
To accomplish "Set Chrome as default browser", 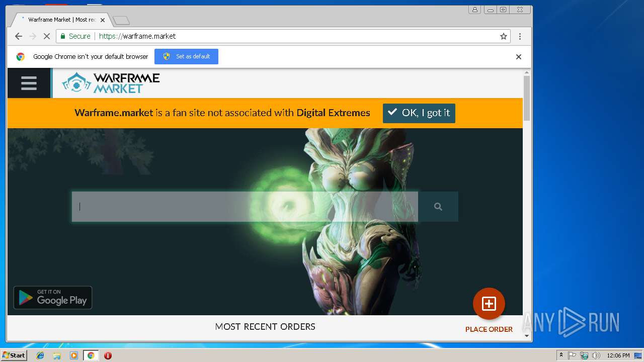I will click(186, 56).
